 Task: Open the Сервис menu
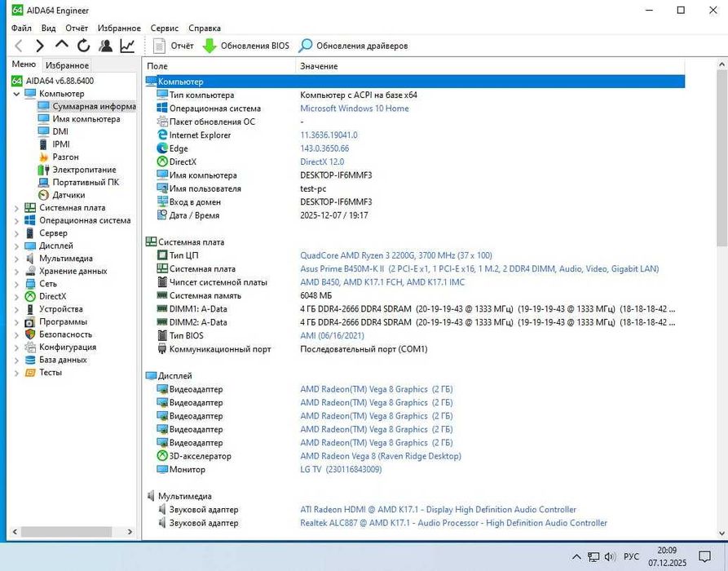[165, 28]
